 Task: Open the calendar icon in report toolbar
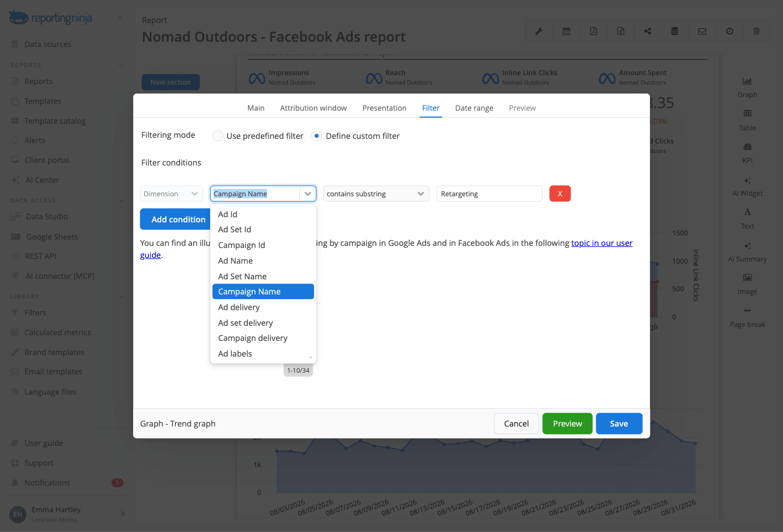point(566,31)
